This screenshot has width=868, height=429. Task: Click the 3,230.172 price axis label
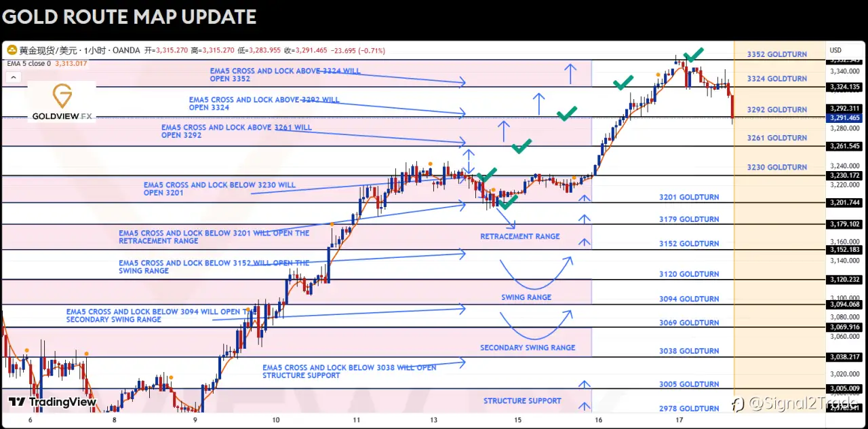pyautogui.click(x=844, y=176)
